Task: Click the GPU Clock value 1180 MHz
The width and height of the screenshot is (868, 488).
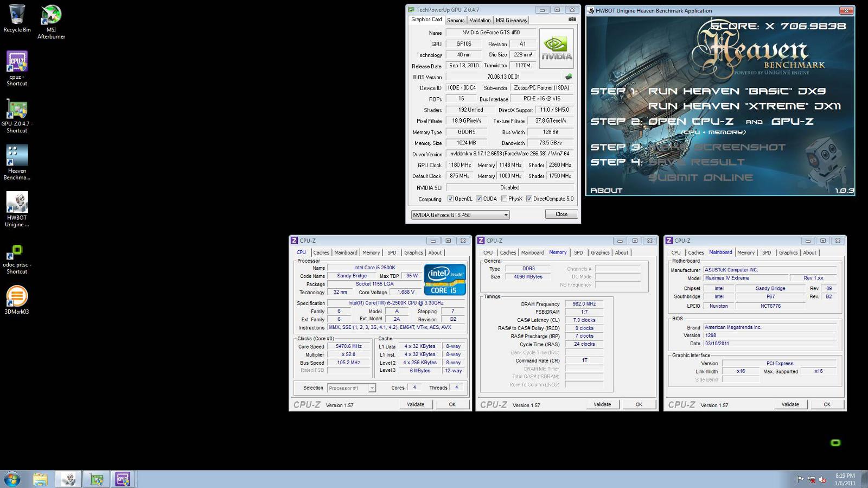Action: (x=459, y=165)
